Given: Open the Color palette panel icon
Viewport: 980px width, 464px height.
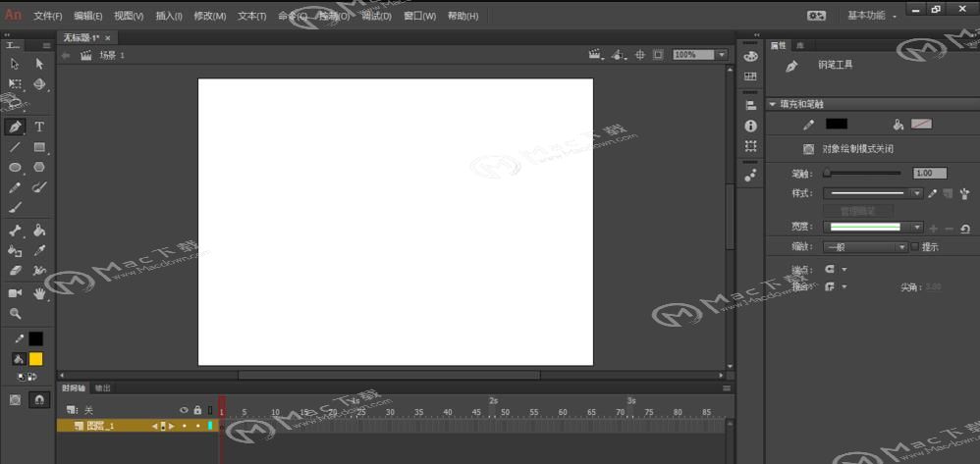Looking at the screenshot, I should pos(750,56).
